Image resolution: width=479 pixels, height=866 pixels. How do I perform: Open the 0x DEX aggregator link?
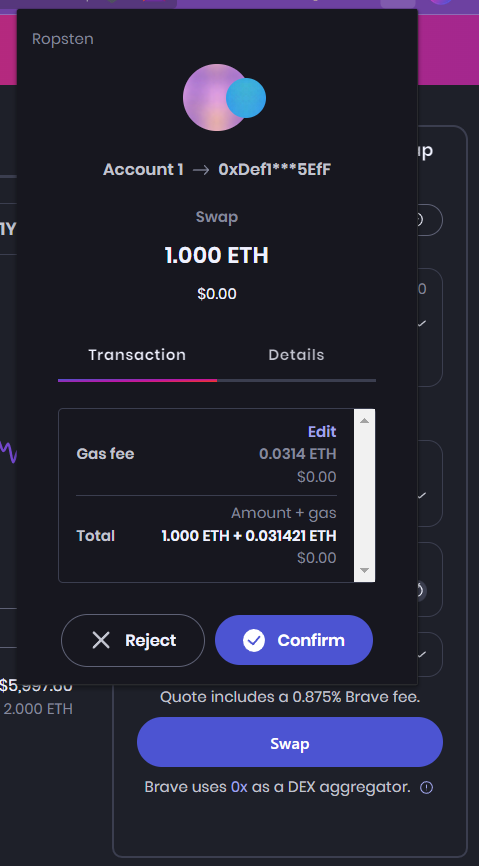239,787
